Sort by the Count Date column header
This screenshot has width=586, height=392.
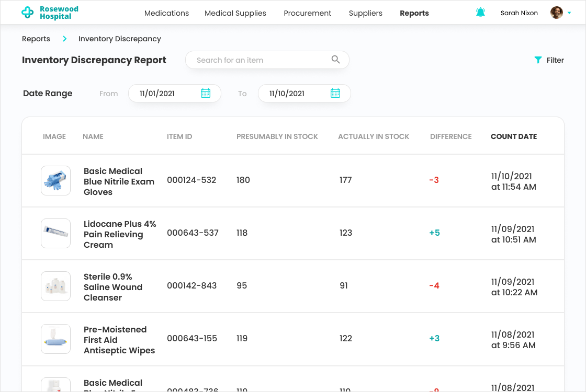(x=513, y=136)
